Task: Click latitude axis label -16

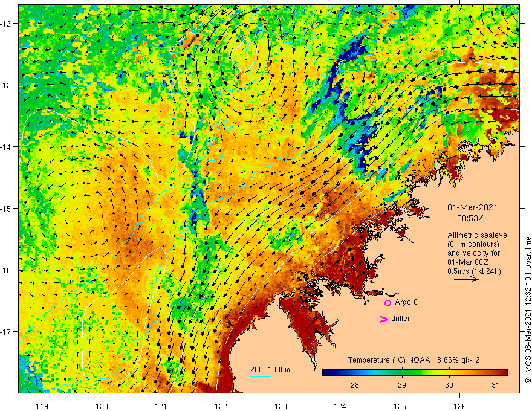Action: point(5,270)
